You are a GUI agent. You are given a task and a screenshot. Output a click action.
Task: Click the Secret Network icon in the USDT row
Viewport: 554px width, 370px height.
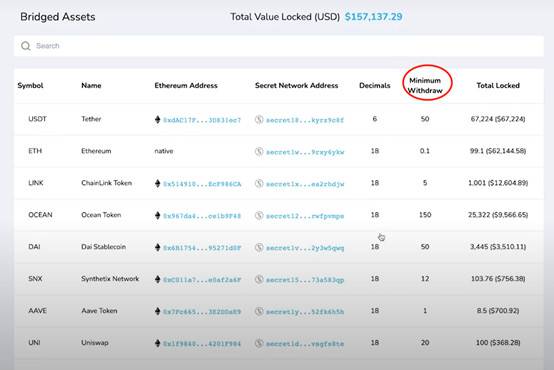[259, 120]
